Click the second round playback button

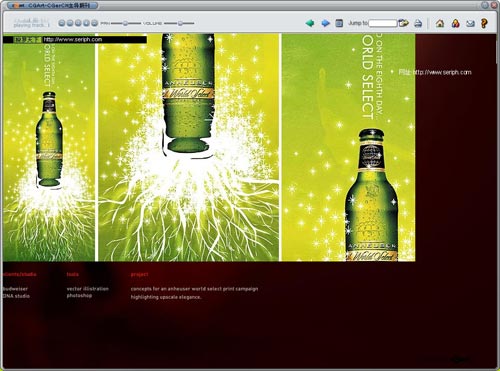(70, 23)
